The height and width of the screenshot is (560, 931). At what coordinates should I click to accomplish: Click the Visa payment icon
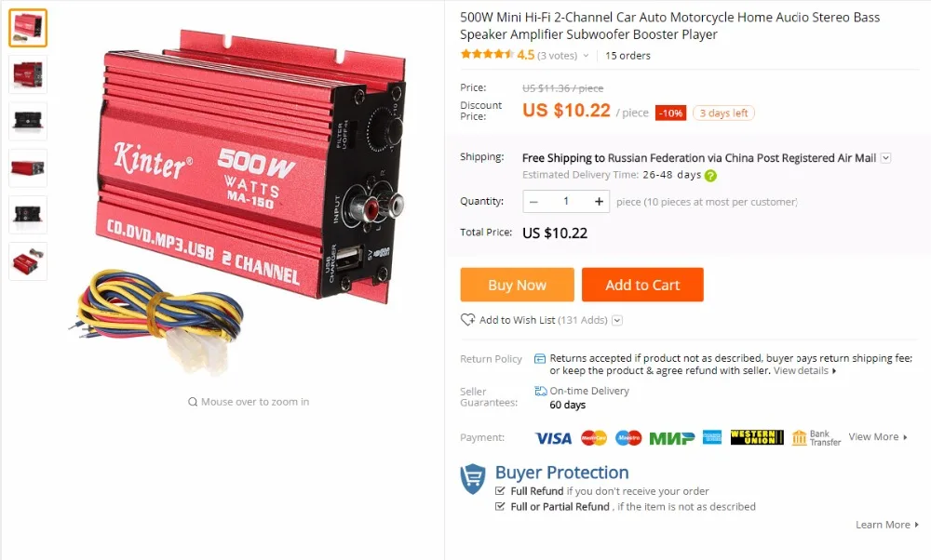click(553, 438)
